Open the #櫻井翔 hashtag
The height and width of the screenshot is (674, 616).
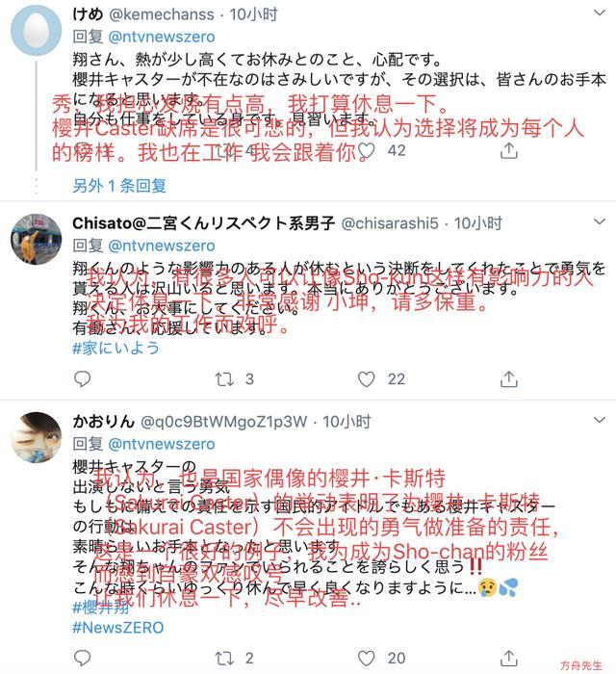[x=100, y=607]
